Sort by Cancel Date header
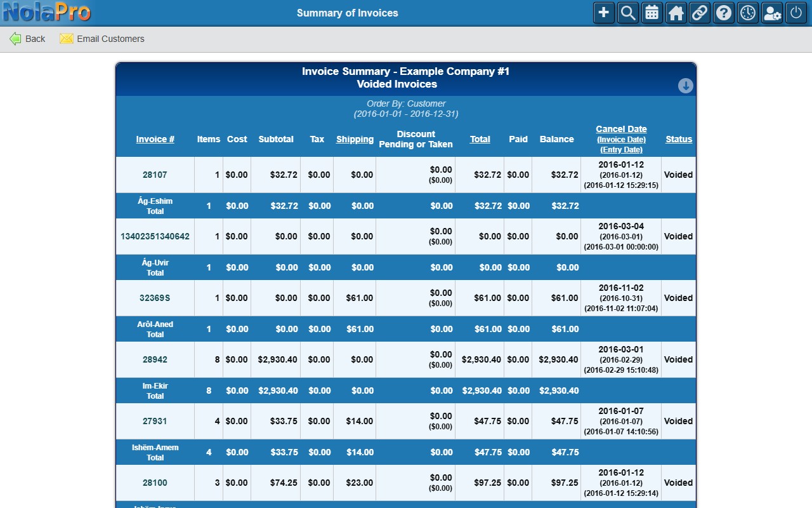The width and height of the screenshot is (812, 508). pos(621,129)
